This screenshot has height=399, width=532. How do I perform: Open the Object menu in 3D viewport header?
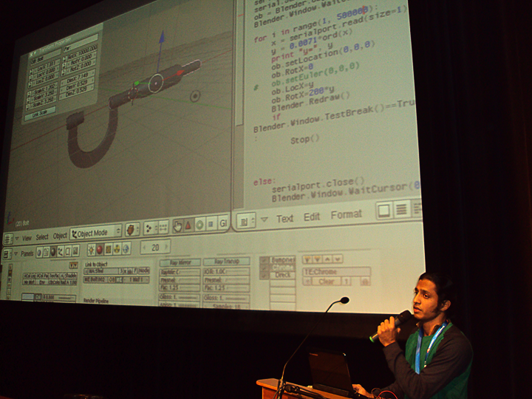[60, 236]
